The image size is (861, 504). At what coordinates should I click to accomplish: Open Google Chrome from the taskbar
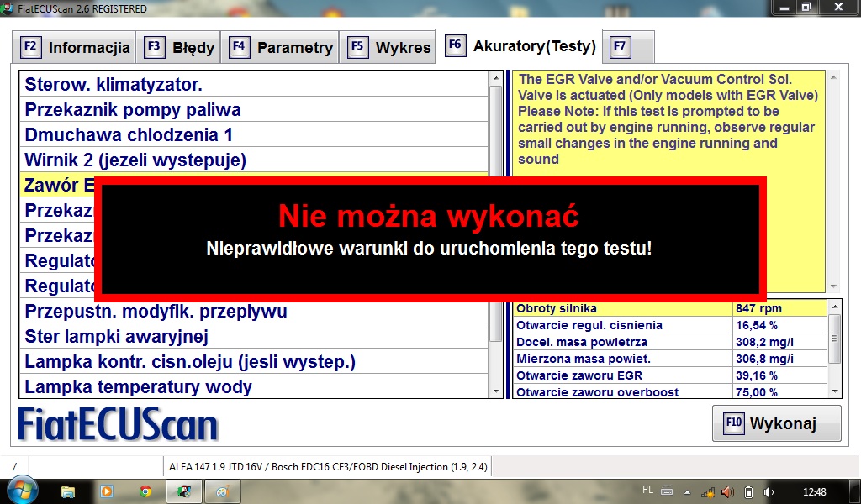coord(145,491)
